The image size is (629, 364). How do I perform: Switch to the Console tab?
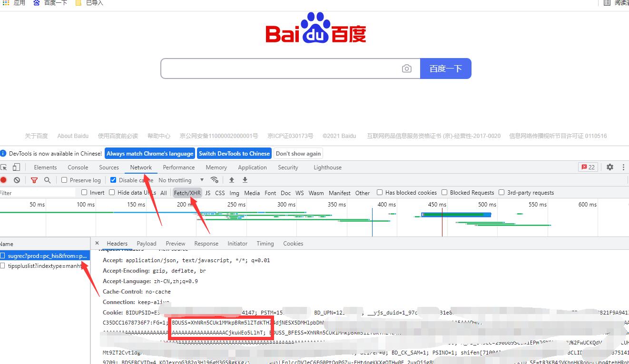[x=78, y=167]
